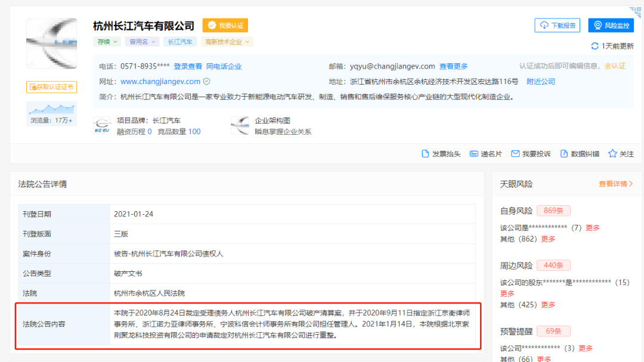Click the 预警提醒 label
Screen dimensions: 644x362
click(516, 331)
